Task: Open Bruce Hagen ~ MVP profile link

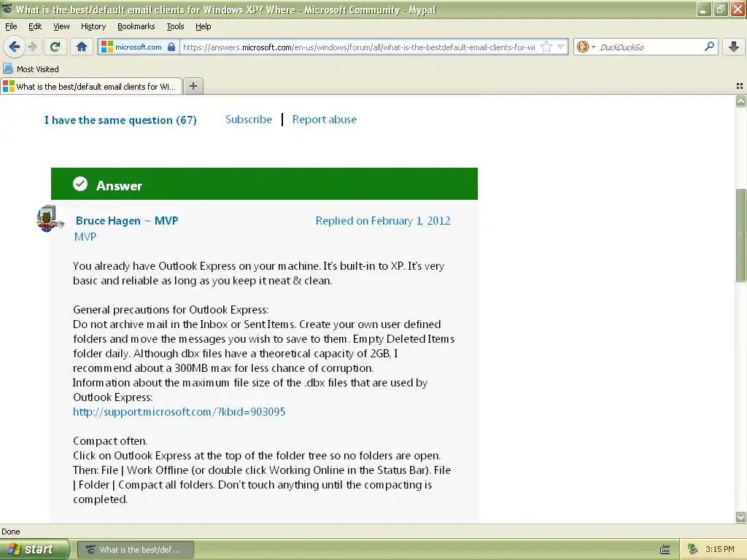Action: click(127, 221)
